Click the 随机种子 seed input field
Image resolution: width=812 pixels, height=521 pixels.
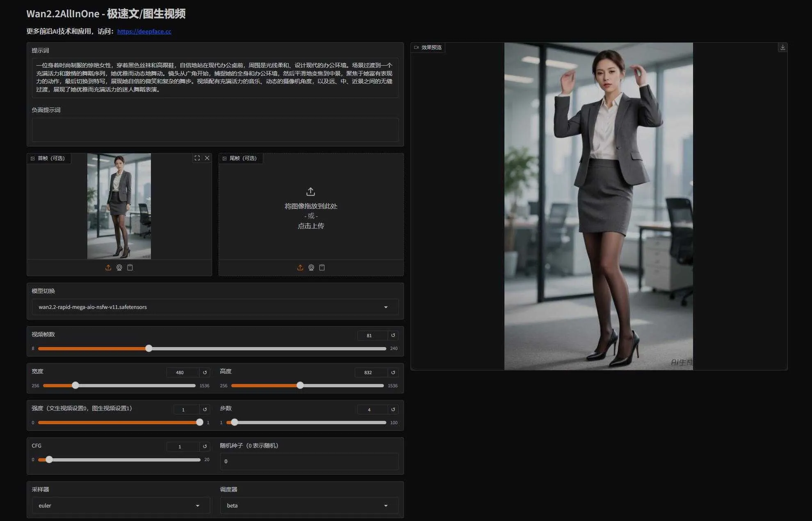click(309, 461)
